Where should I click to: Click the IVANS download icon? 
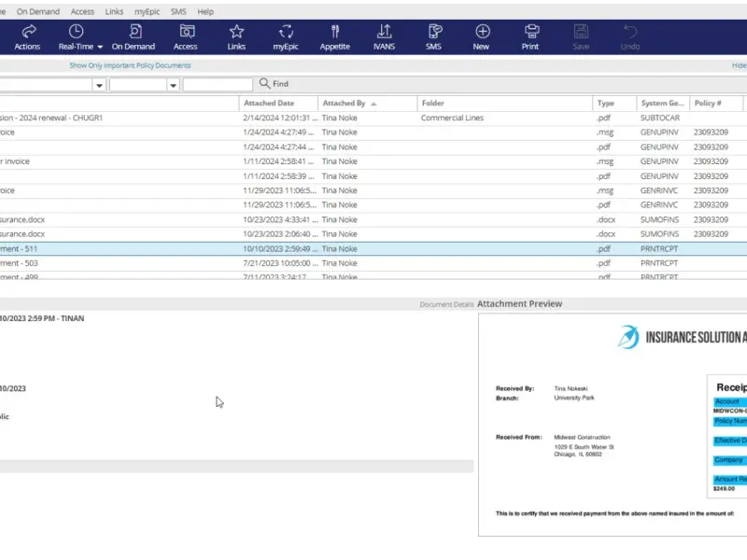tap(384, 32)
